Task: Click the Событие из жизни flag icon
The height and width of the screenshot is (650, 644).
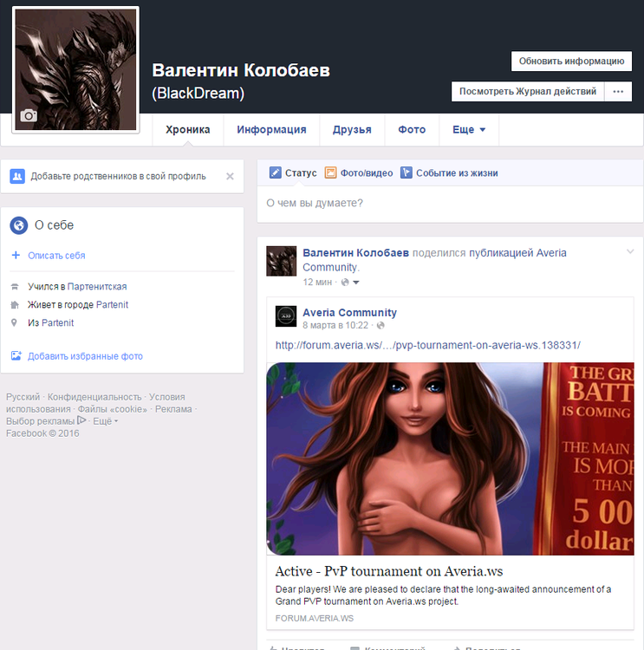Action: click(x=407, y=172)
